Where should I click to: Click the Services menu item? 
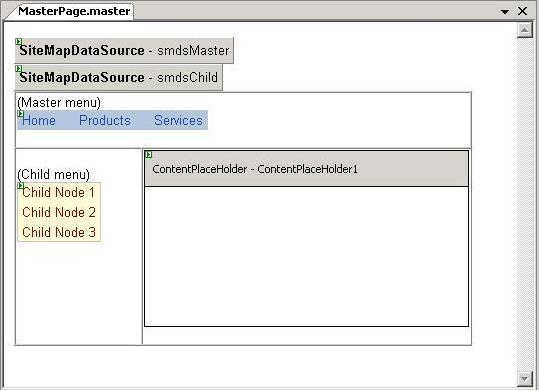(x=178, y=120)
